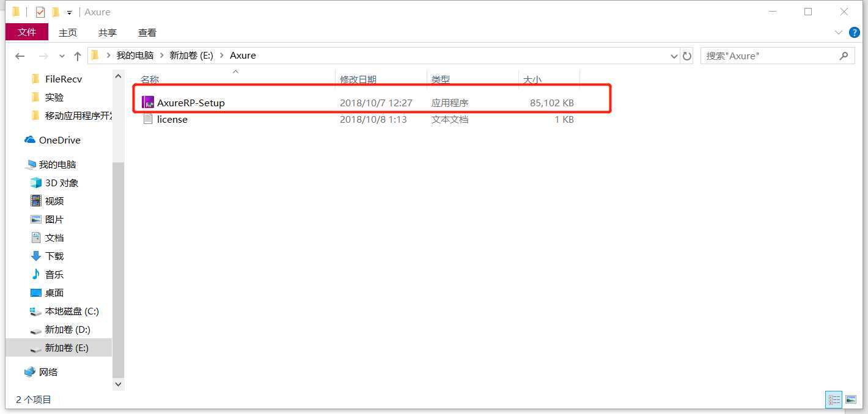Click the new folder quick access icon
Screen dimensions: 868x414
56,12
